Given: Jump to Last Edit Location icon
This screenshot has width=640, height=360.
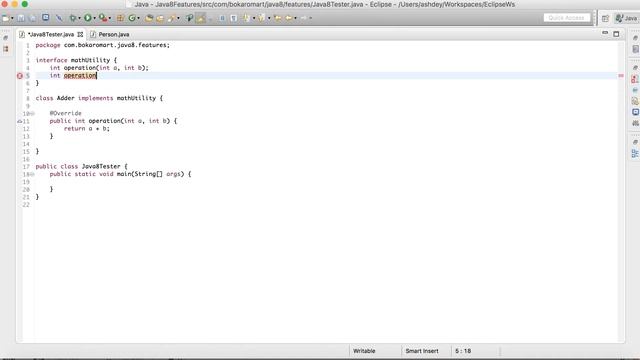Looking at the screenshot, I should tap(278, 18).
